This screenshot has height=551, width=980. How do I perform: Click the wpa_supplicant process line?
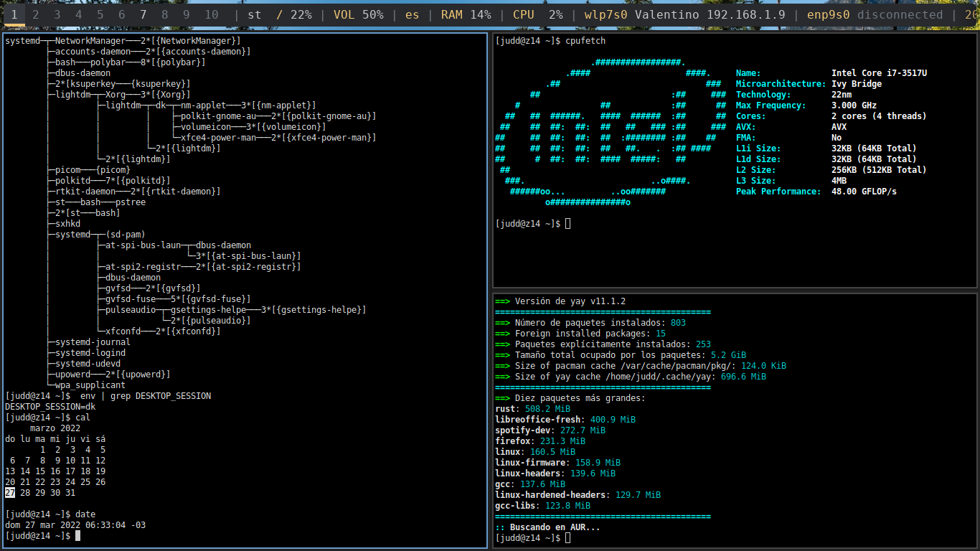(x=90, y=385)
